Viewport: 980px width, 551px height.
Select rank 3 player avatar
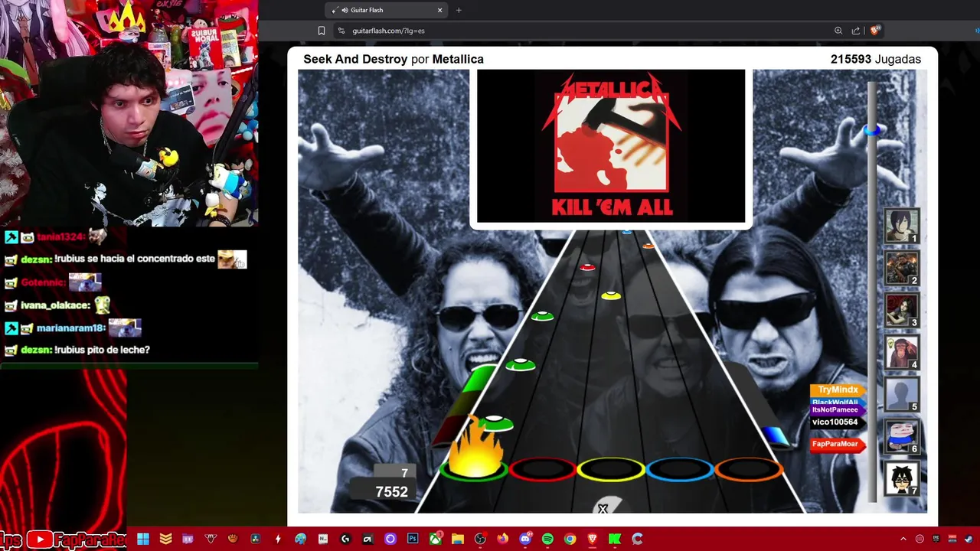901,311
